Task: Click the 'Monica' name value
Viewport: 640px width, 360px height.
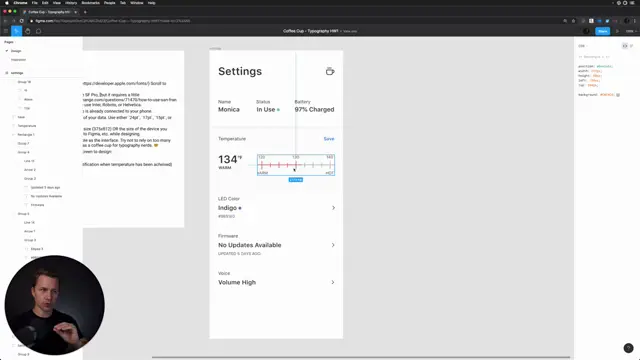Action: [x=229, y=109]
